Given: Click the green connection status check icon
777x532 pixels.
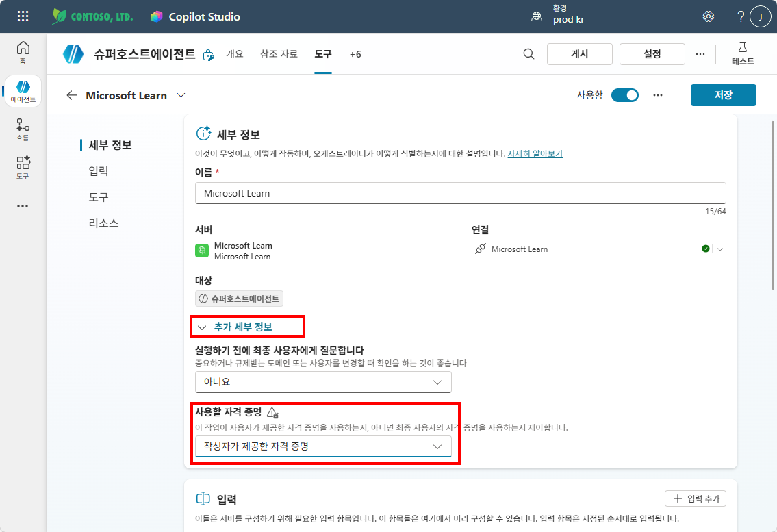Looking at the screenshot, I should (706, 249).
